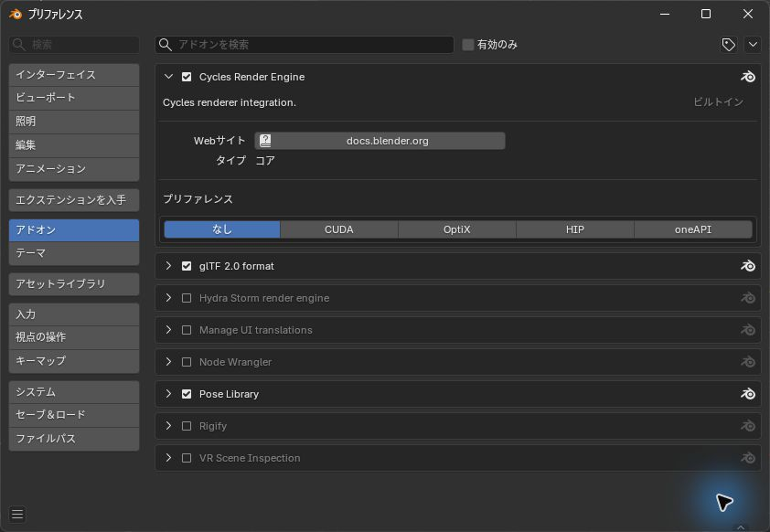Viewport: 770px width, 532px height.
Task: Enable the Manage UI translations add-on
Action: [x=187, y=330]
